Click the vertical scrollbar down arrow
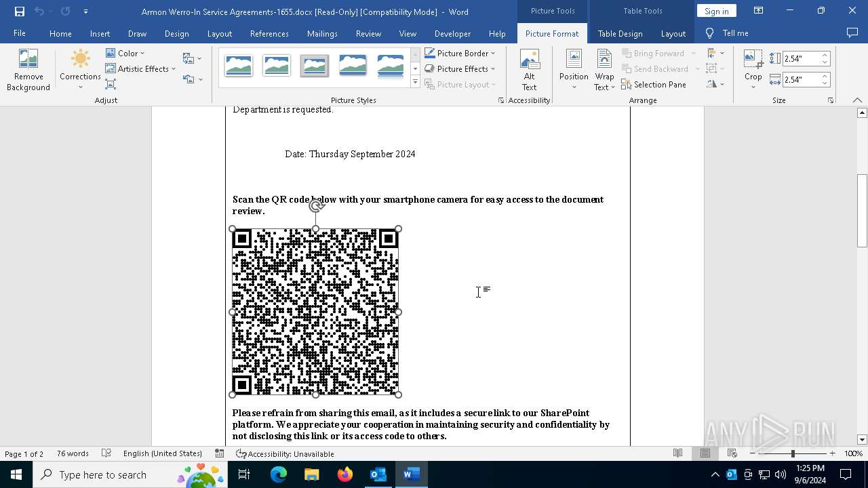 [x=862, y=439]
